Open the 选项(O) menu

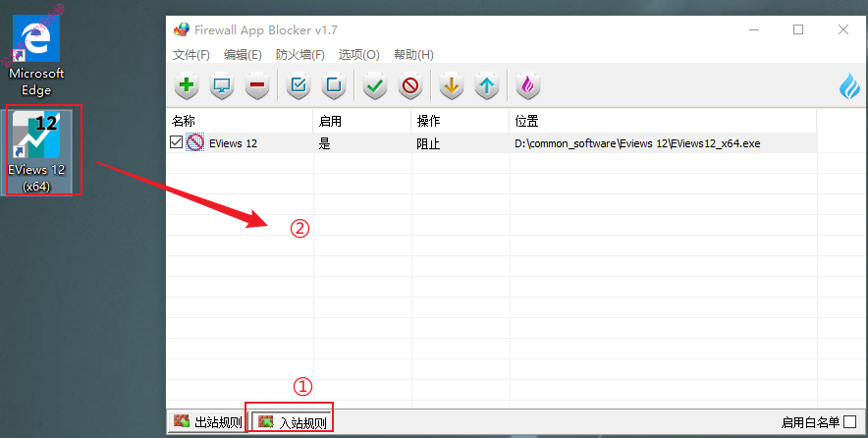click(358, 55)
